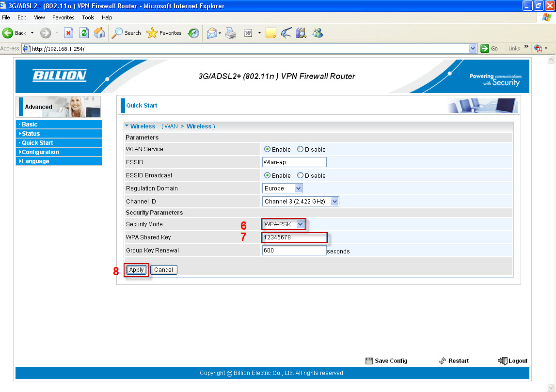This screenshot has width=556, height=392.
Task: Open dropdown arrow next to Word edit icon
Action: (x=259, y=33)
